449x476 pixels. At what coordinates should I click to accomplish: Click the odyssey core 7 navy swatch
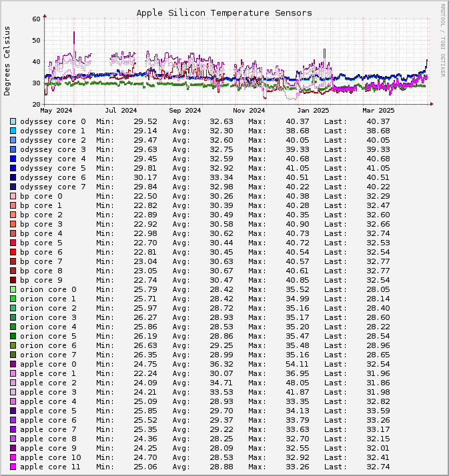pos(13,187)
